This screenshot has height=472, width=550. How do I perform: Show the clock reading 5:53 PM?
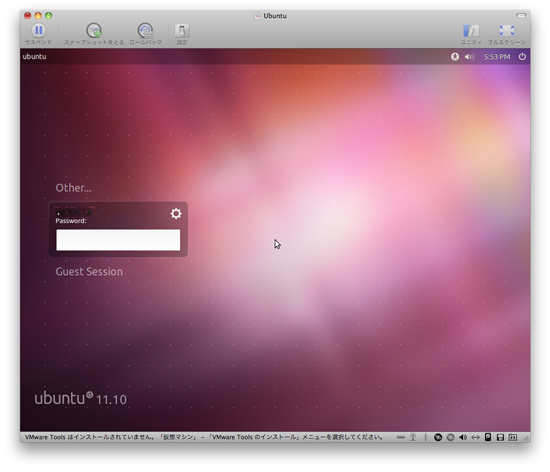pos(497,56)
